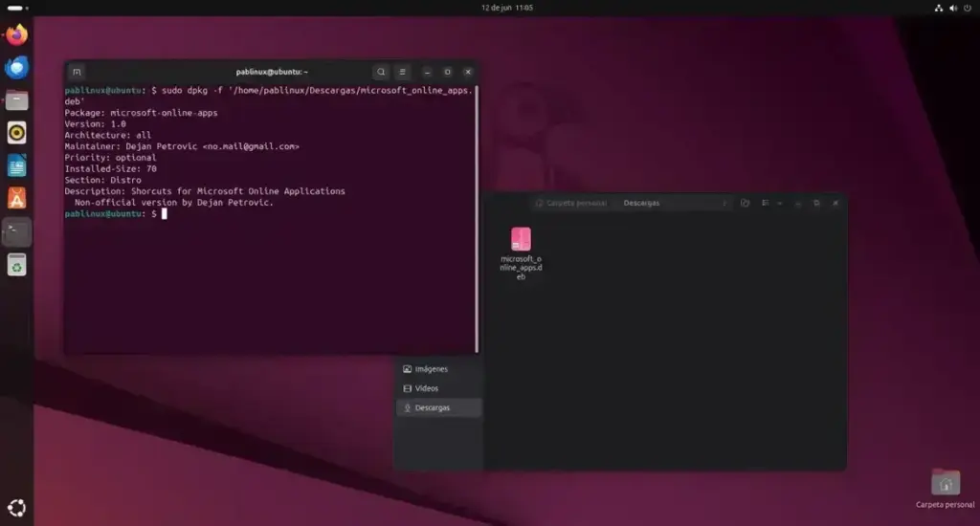Open the power menu icon
Screen dimensions: 980x526
[968, 8]
